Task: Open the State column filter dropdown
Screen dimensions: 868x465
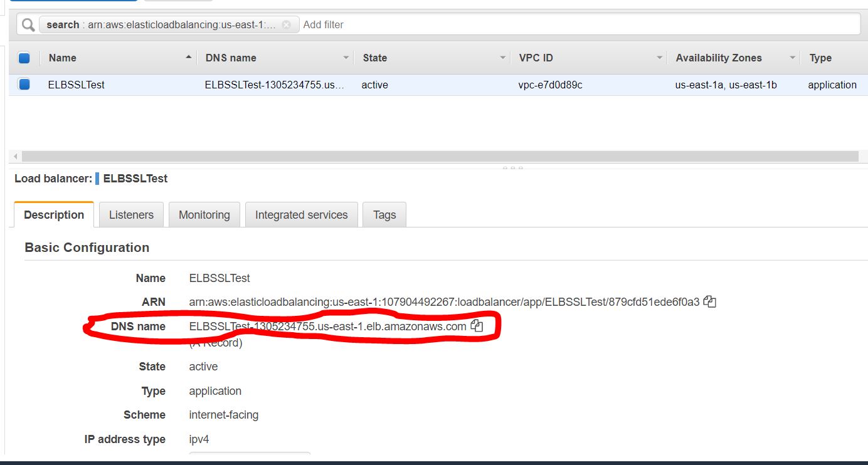Action: [x=502, y=58]
